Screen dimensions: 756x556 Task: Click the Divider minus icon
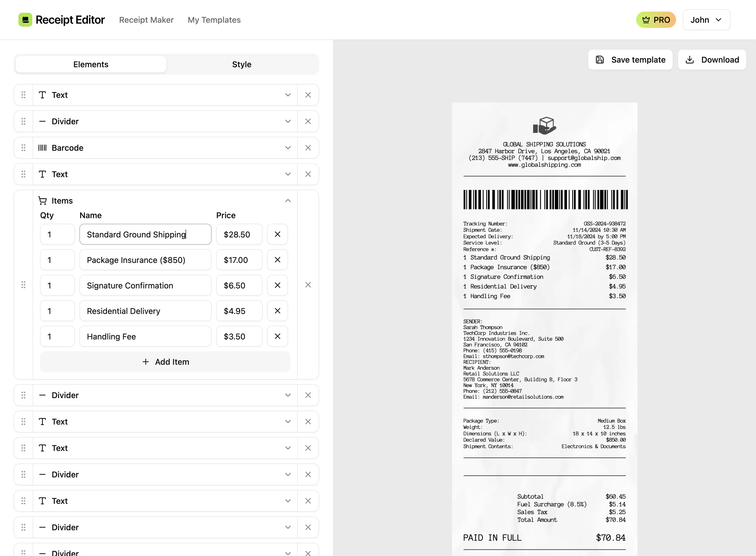[42, 121]
